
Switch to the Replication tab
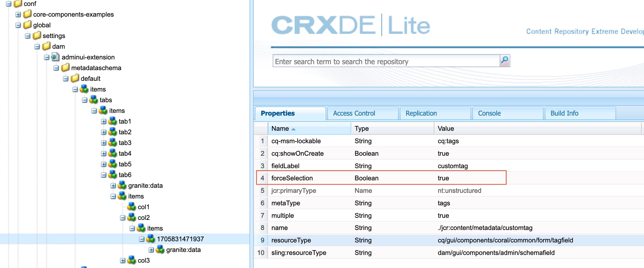pos(435,113)
